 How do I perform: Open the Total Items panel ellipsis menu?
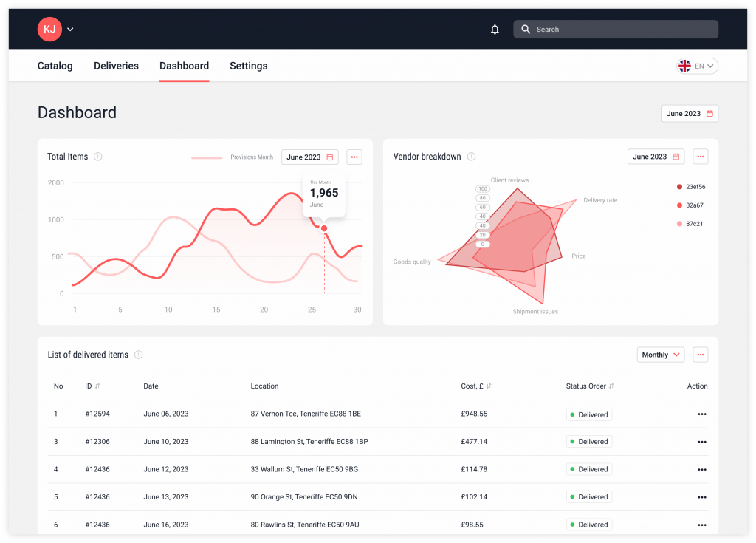[x=354, y=157]
